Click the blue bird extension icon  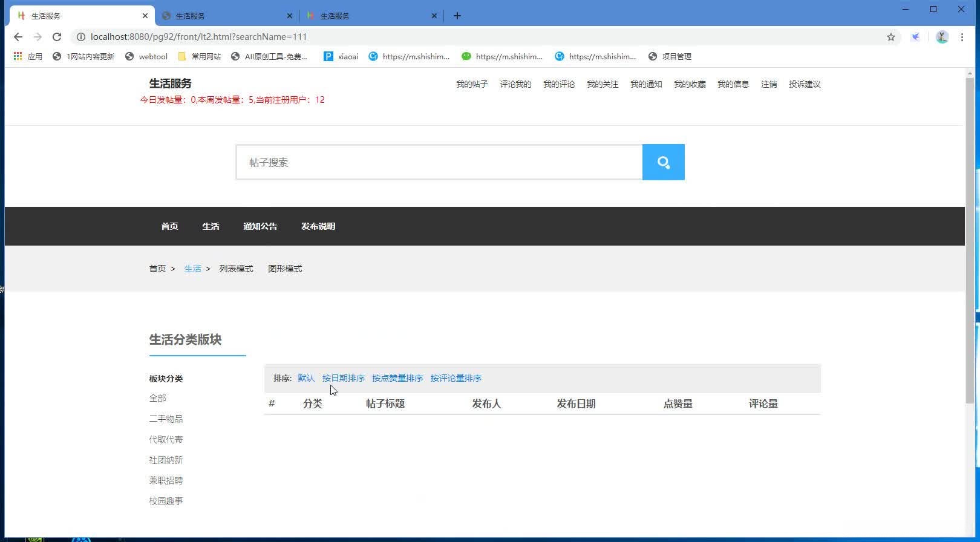click(916, 37)
